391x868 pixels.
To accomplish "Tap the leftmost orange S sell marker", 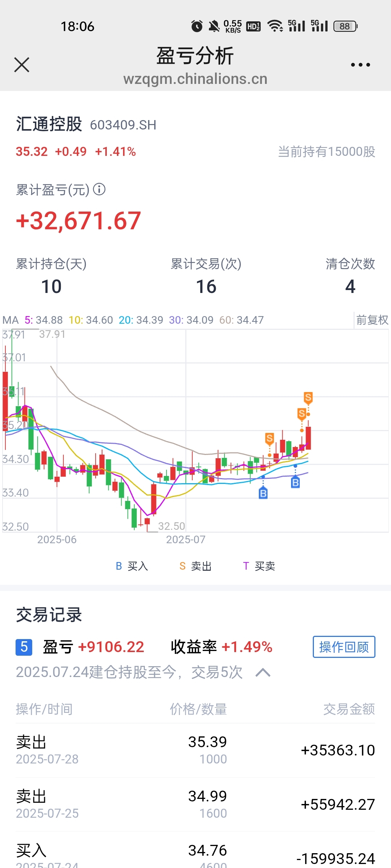I will pyautogui.click(x=269, y=439).
